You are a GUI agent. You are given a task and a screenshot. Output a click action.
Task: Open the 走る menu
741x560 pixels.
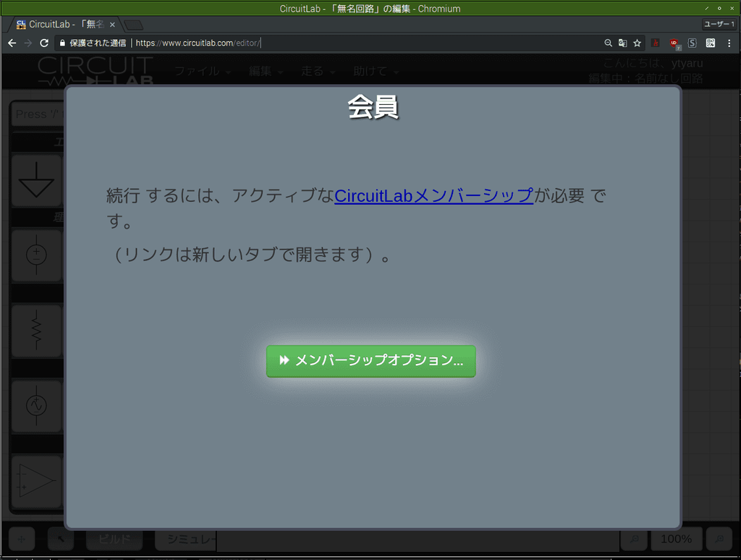318,72
